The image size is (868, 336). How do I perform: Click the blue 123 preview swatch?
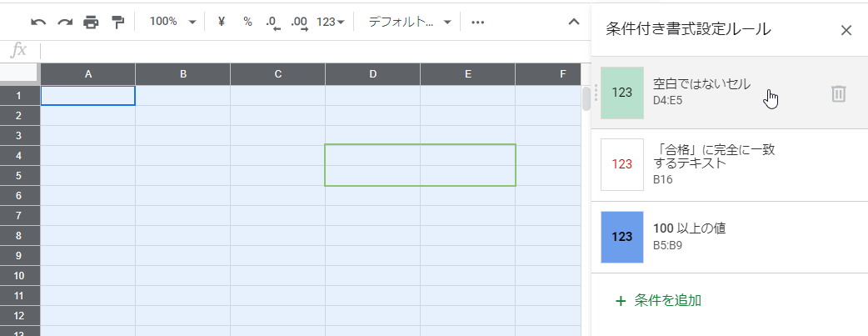click(622, 237)
